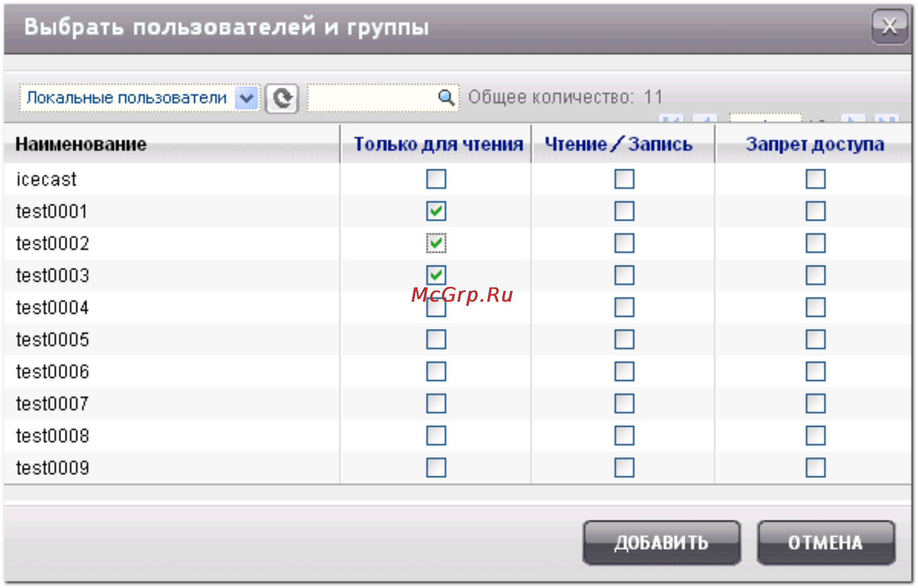This screenshot has width=918, height=588.
Task: Check read/write box for test0003
Action: [x=625, y=275]
